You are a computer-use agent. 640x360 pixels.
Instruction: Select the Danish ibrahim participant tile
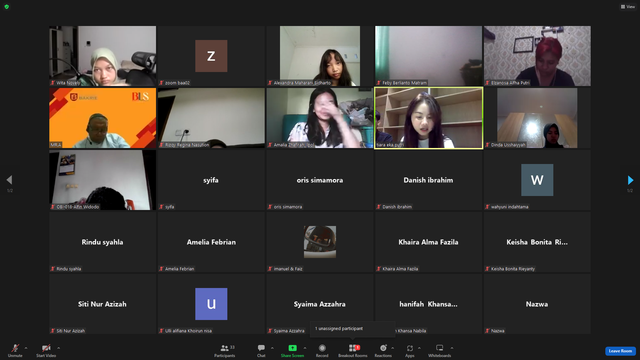429,180
